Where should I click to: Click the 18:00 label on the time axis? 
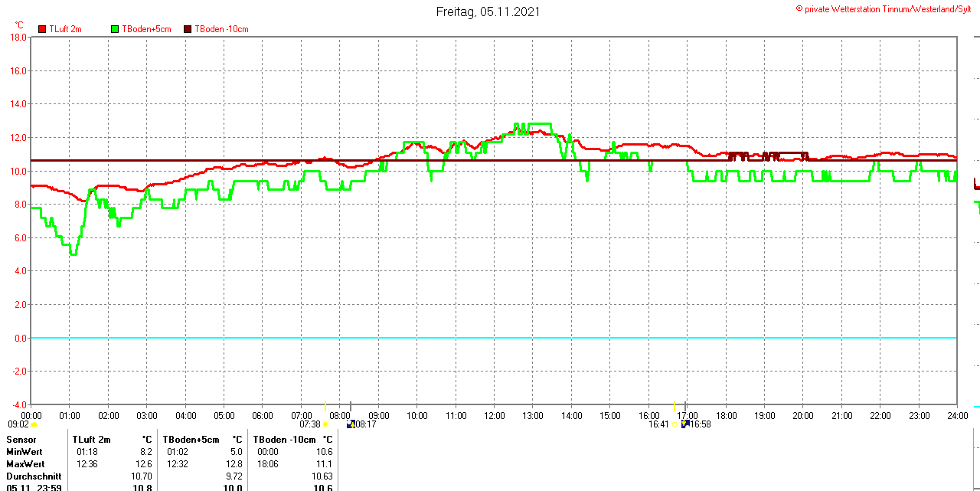click(726, 416)
